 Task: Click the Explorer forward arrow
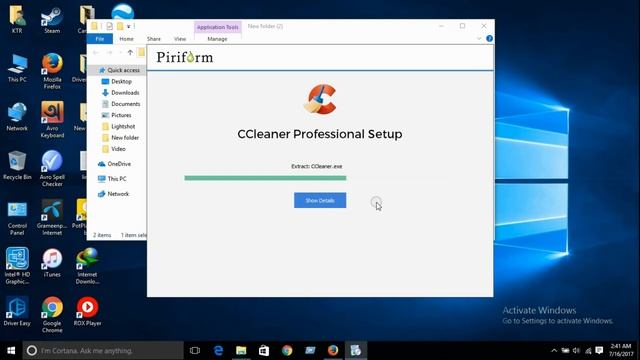109,52
